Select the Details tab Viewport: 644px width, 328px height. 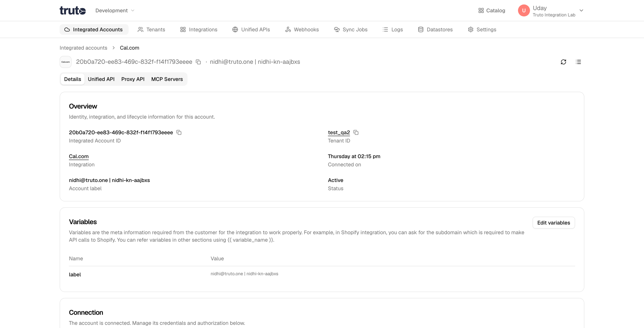[x=72, y=79]
